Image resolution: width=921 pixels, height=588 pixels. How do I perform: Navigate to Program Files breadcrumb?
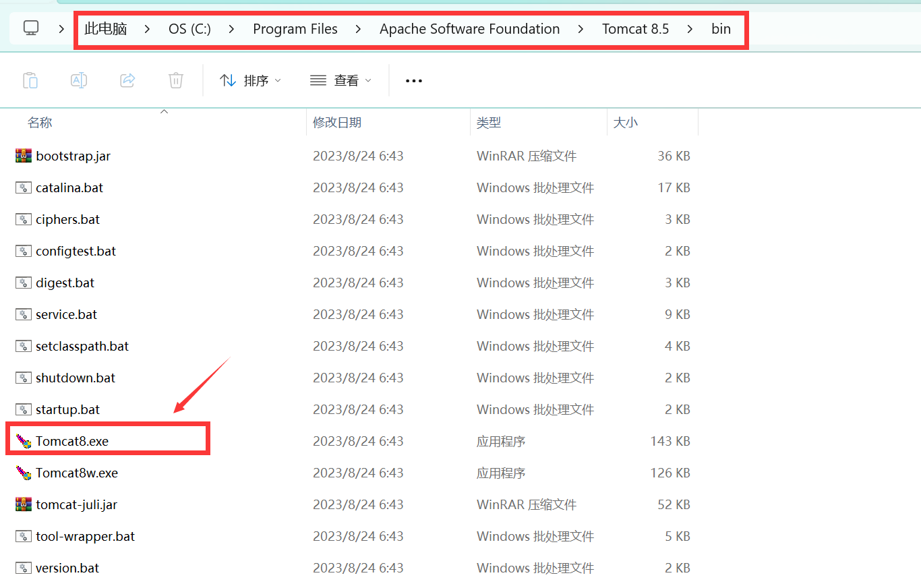click(x=295, y=29)
